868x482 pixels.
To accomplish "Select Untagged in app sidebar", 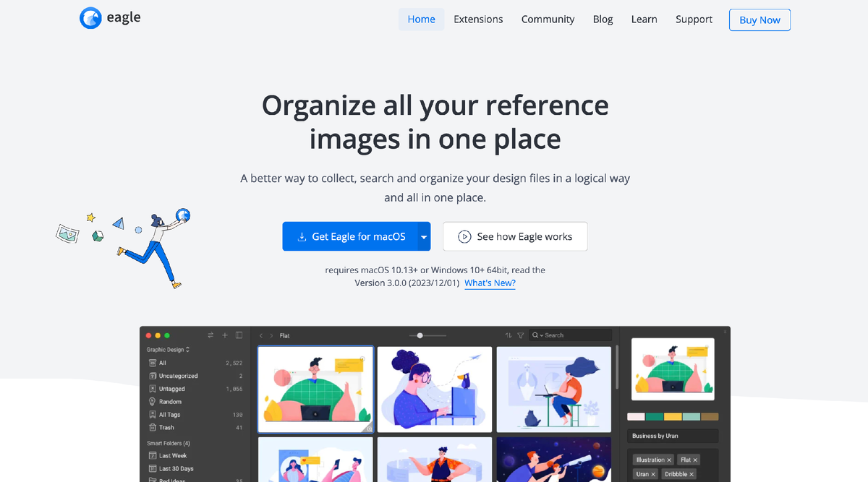I will tap(195, 389).
